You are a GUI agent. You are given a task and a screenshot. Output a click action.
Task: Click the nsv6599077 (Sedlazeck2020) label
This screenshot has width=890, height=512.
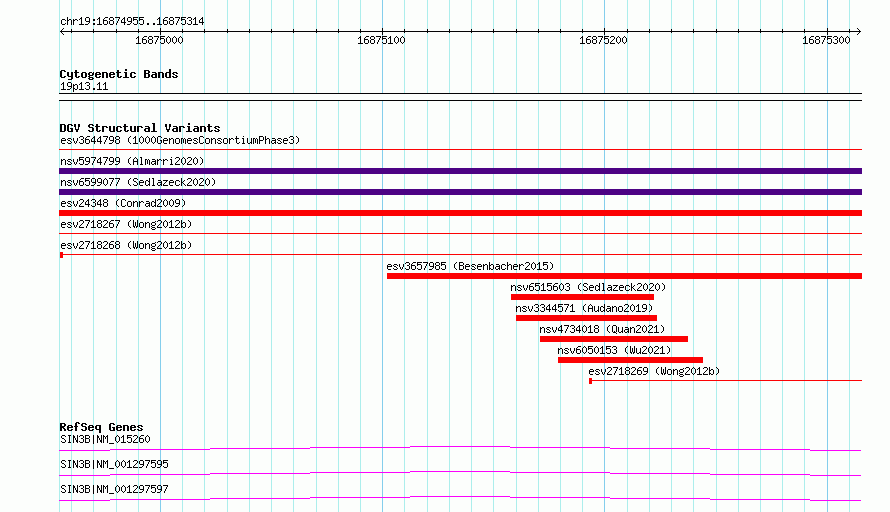click(138, 182)
